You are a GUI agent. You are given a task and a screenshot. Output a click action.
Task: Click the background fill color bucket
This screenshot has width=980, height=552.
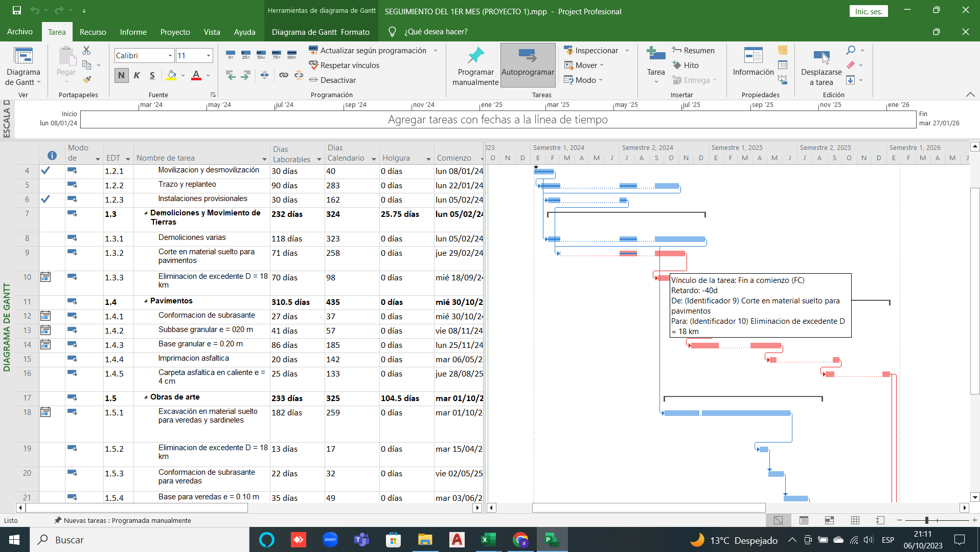click(x=172, y=76)
